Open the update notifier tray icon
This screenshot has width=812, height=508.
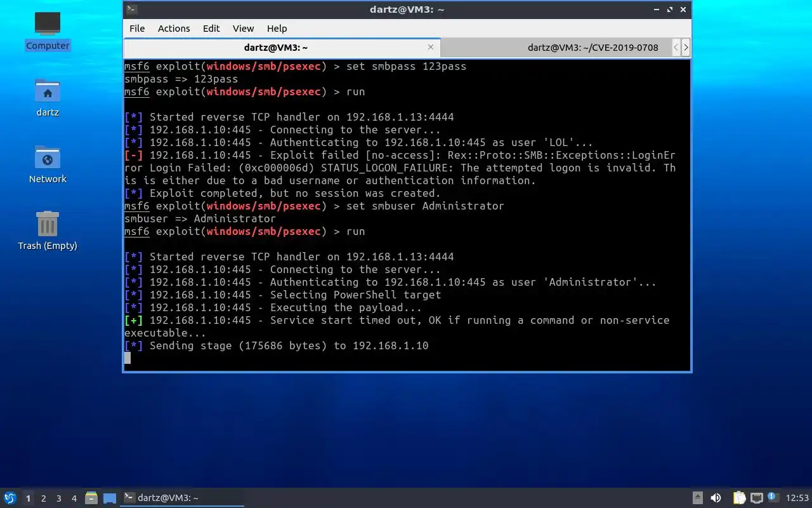[773, 497]
